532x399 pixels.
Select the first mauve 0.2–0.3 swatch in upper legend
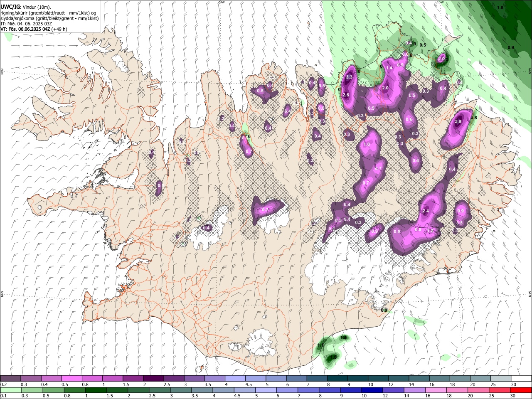coord(10,378)
